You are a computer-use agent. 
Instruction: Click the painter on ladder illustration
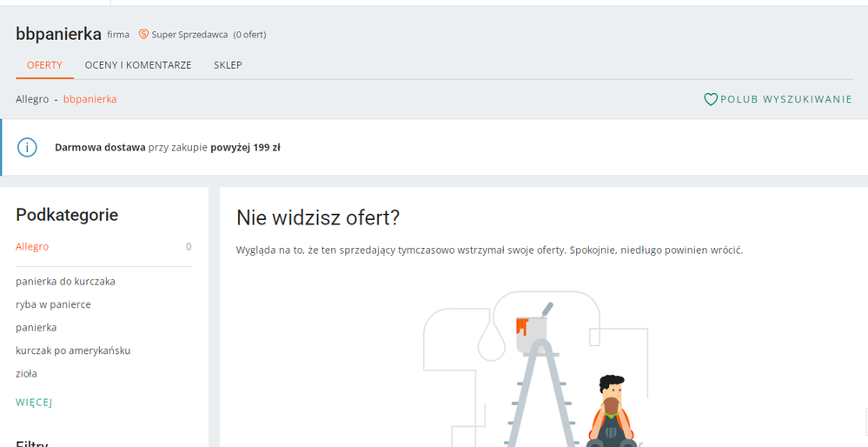click(x=536, y=369)
